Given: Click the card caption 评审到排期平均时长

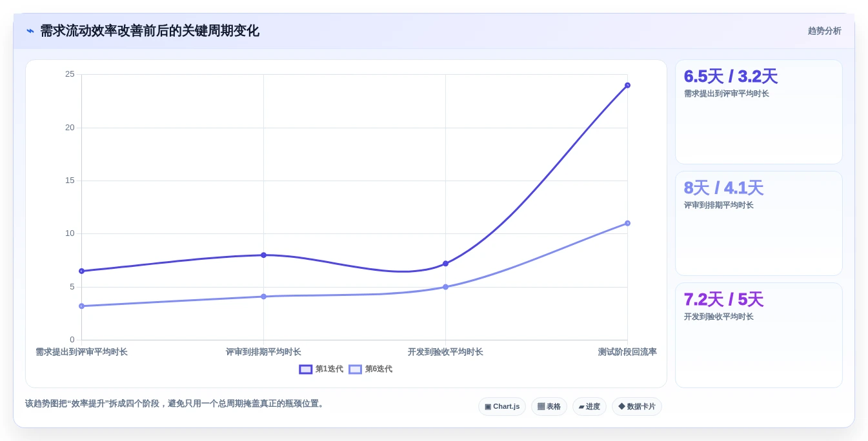Looking at the screenshot, I should 719,205.
